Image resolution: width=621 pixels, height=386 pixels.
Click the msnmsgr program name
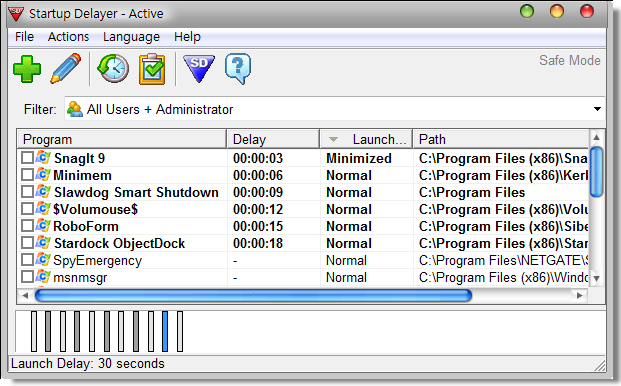(80, 278)
